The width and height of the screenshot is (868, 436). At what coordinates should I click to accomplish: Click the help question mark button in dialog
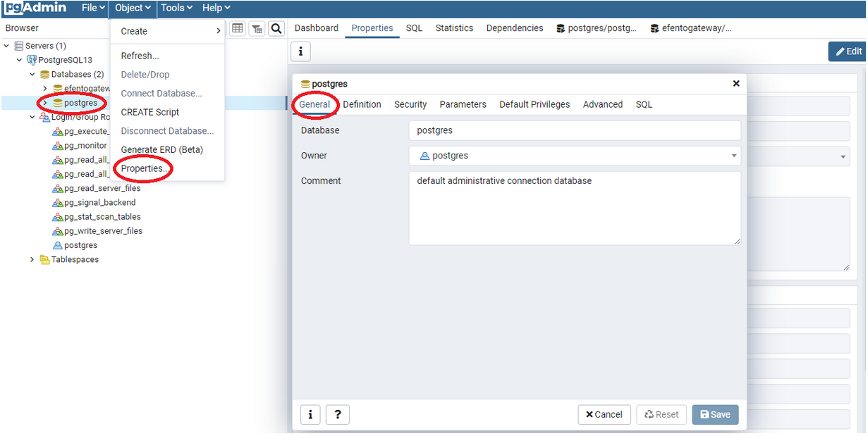pyautogui.click(x=338, y=415)
